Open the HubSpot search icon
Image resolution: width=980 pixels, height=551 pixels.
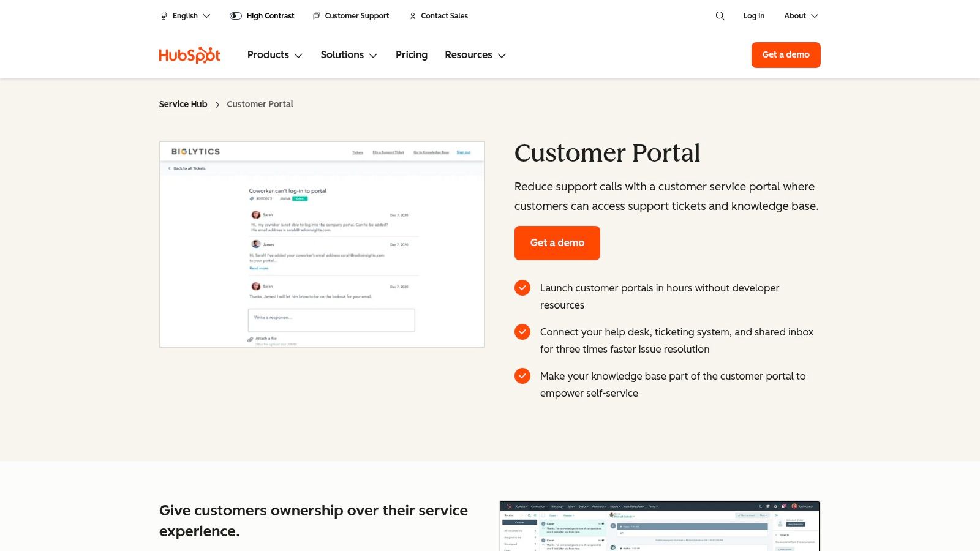click(720, 16)
